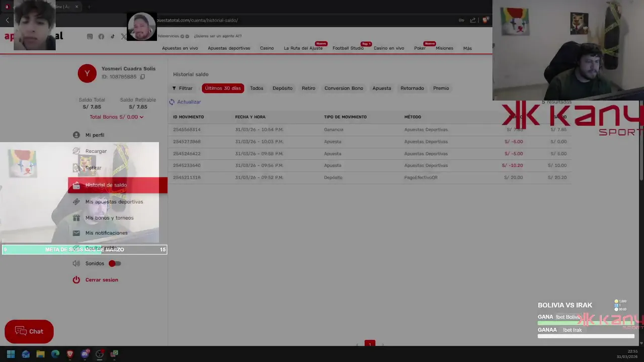Open Microsoft Edge from the taskbar
This screenshot has width=644, height=362.
point(55,354)
